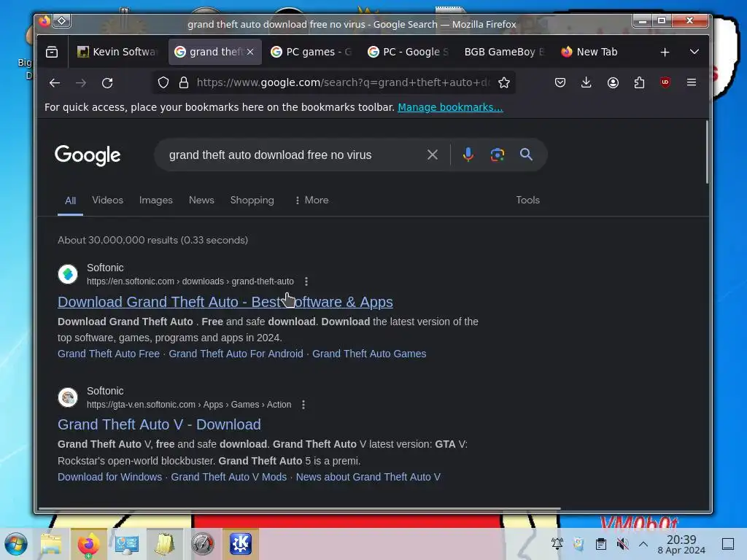The height and width of the screenshot is (560, 747).
Task: Search by image with Google Lens
Action: [x=498, y=155]
